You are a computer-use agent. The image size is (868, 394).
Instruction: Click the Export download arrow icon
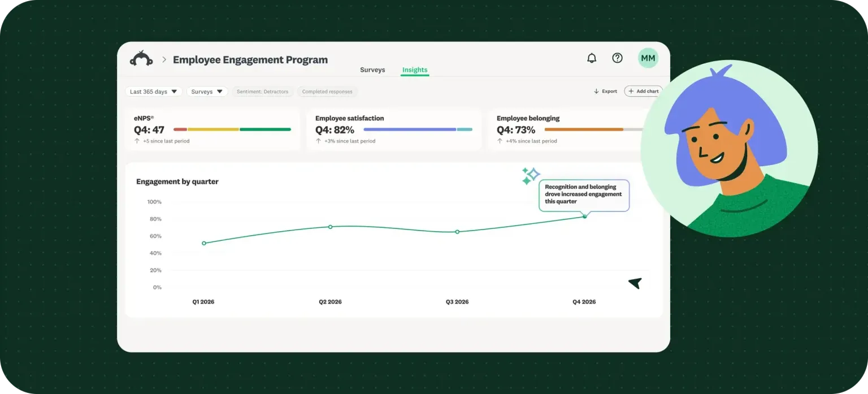596,91
